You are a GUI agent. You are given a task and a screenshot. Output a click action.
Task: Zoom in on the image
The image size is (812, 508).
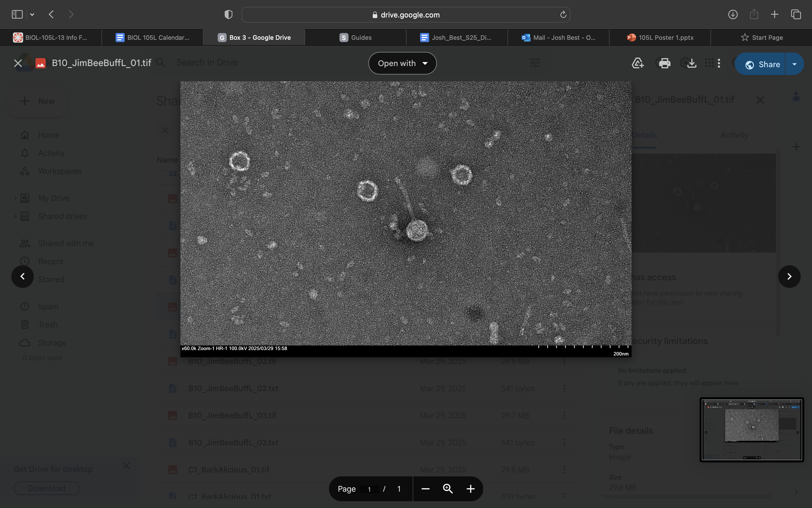coord(470,489)
